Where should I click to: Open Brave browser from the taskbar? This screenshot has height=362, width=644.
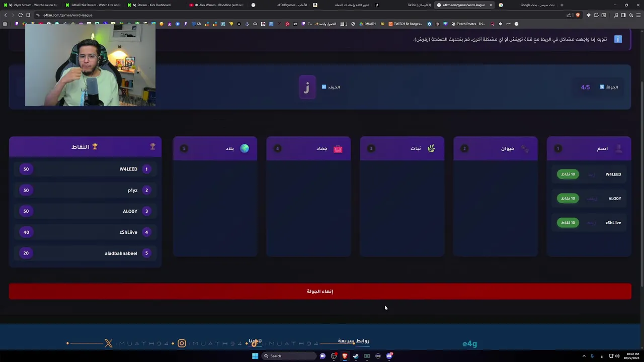[345, 356]
